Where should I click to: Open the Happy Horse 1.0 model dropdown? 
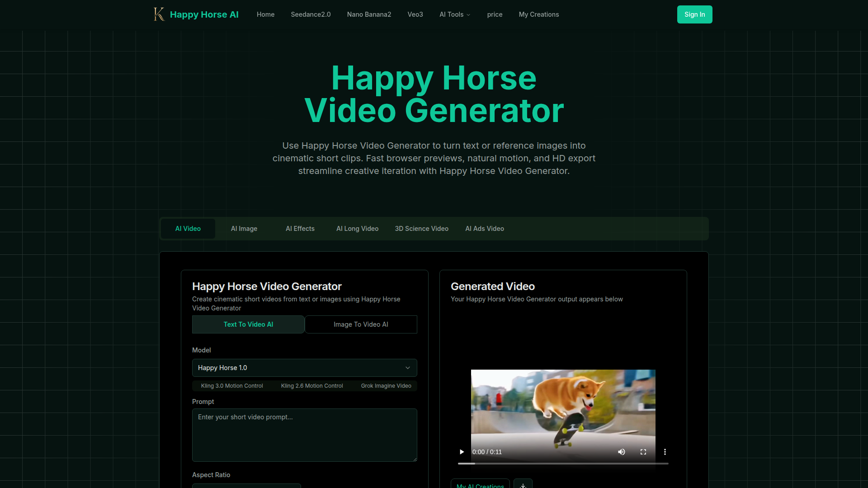[304, 368]
